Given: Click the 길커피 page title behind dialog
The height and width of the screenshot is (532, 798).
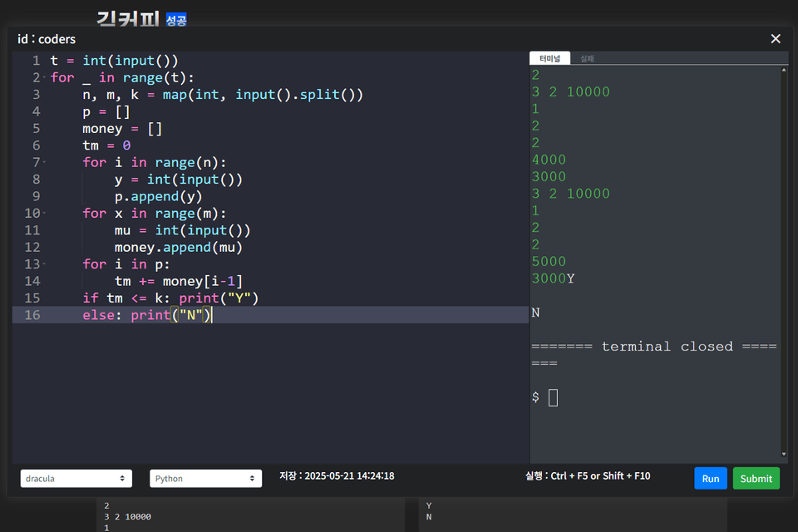Looking at the screenshot, I should 128,19.
